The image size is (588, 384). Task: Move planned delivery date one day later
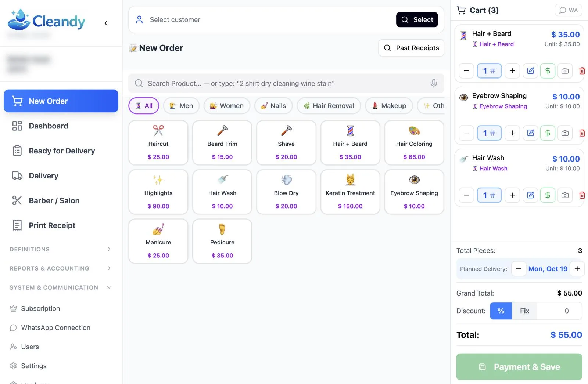point(577,269)
